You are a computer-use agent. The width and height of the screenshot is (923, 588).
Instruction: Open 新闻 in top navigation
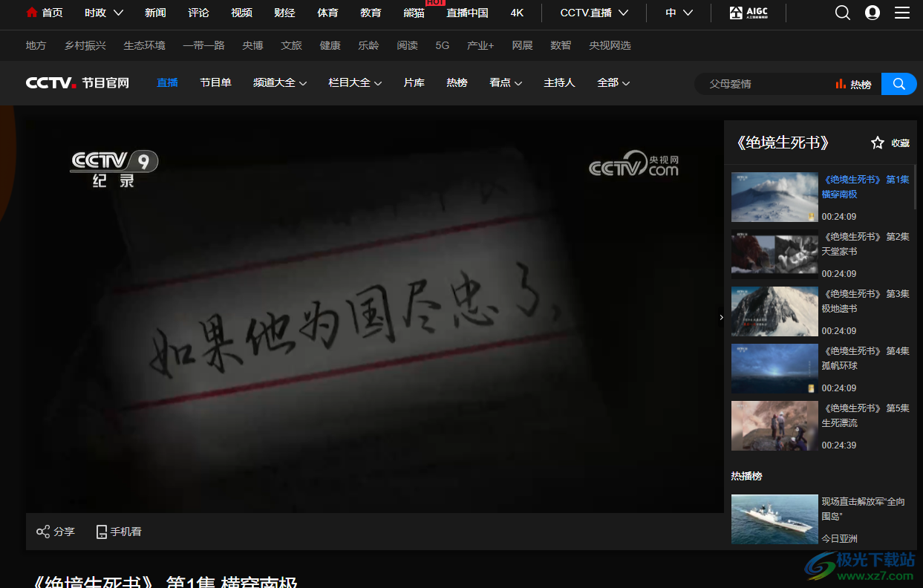(x=155, y=13)
